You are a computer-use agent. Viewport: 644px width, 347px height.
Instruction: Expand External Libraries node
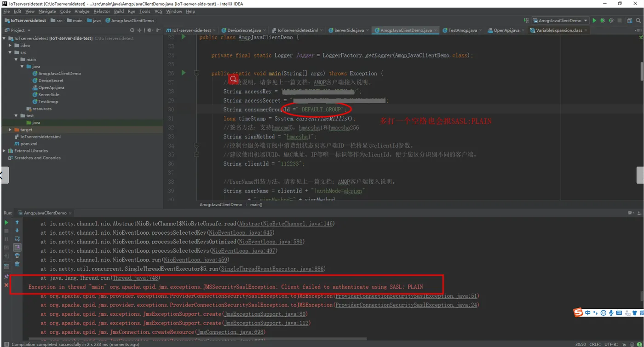coord(5,150)
